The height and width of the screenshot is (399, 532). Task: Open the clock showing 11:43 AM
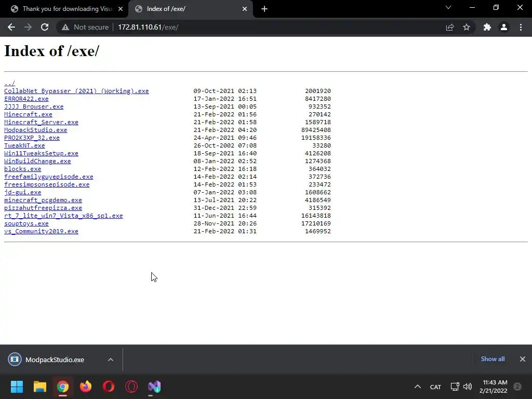coord(494,387)
